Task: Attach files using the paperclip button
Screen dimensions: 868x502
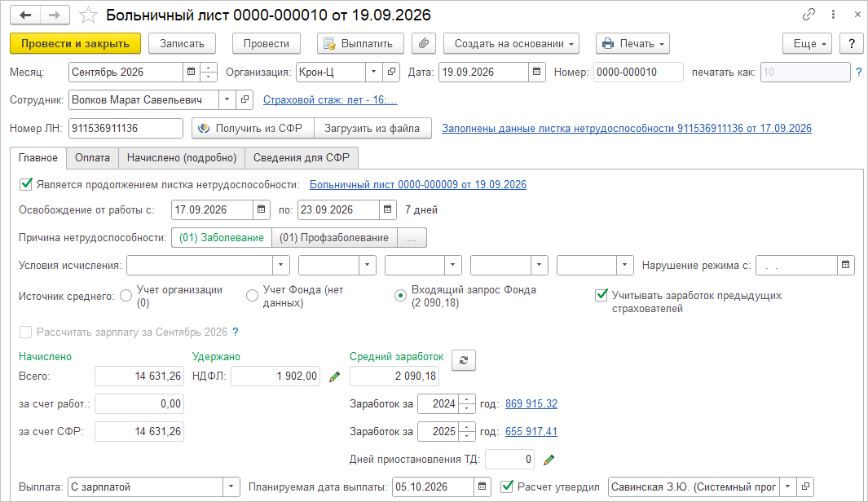Action: 424,43
